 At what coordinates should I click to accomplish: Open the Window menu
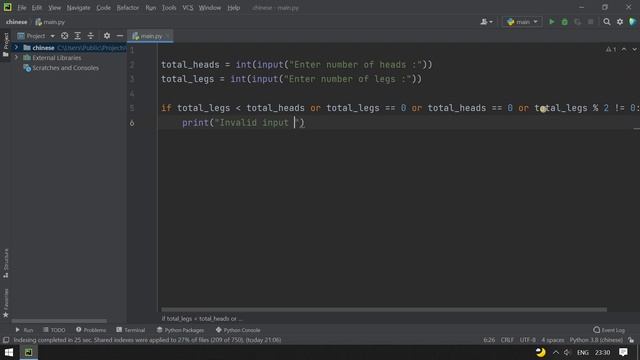[x=210, y=8]
